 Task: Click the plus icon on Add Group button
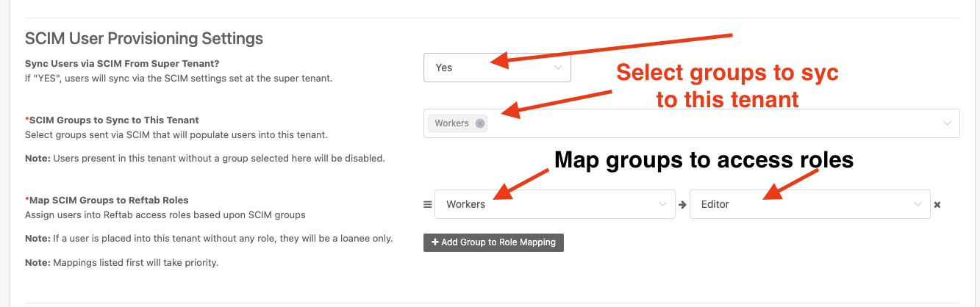(435, 242)
